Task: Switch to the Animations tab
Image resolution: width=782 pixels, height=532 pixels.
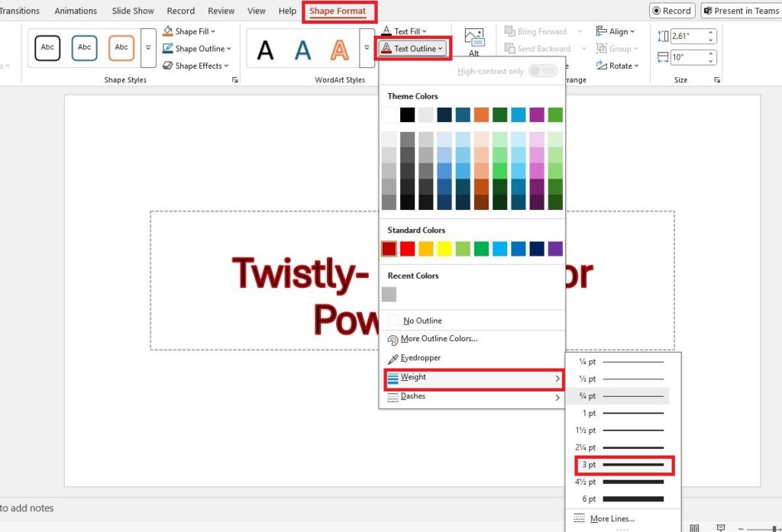Action: coord(76,11)
